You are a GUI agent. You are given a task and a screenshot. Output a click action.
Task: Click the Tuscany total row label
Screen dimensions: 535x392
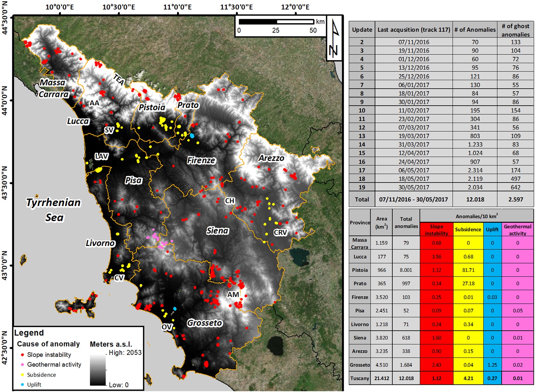(360, 378)
